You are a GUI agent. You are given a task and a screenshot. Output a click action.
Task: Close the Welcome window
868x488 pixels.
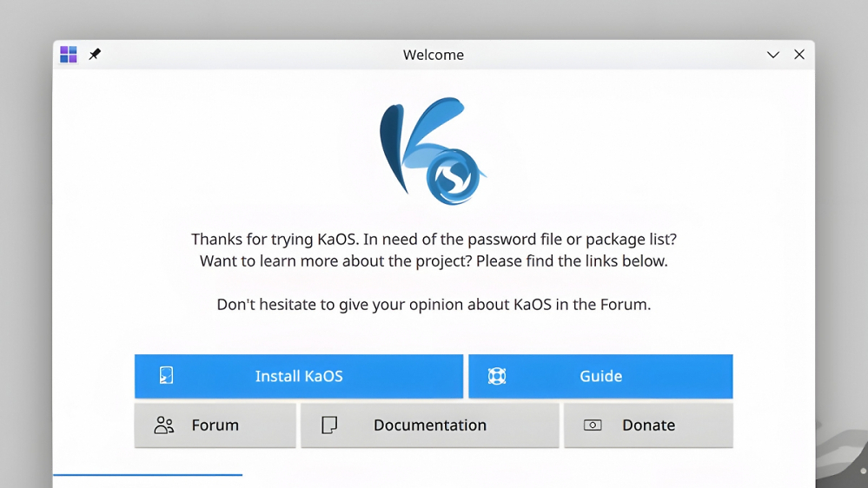(x=798, y=54)
